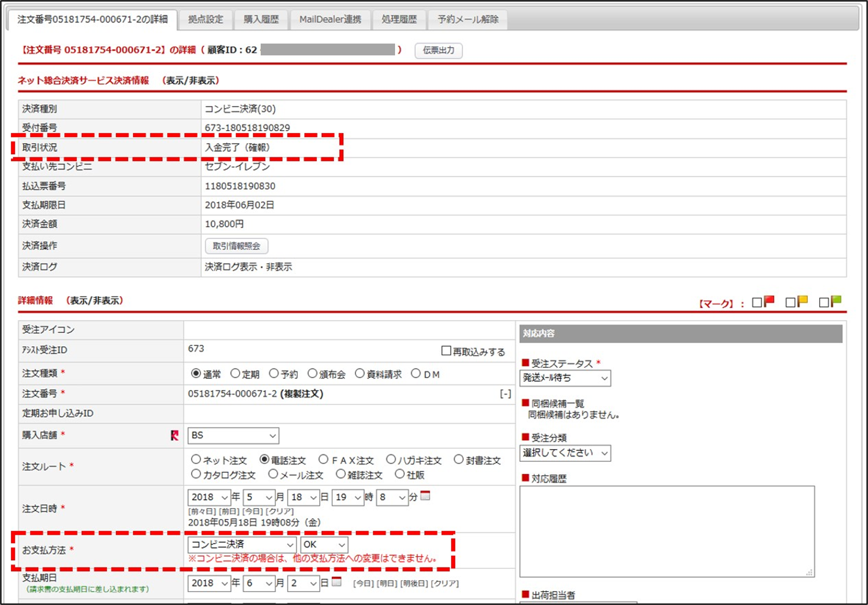
Task: Open the 受注ステータス dropdown
Action: 565,378
